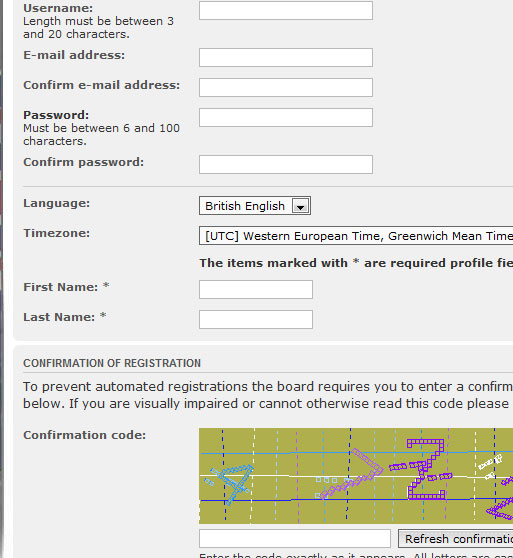Click the Password label

56,115
